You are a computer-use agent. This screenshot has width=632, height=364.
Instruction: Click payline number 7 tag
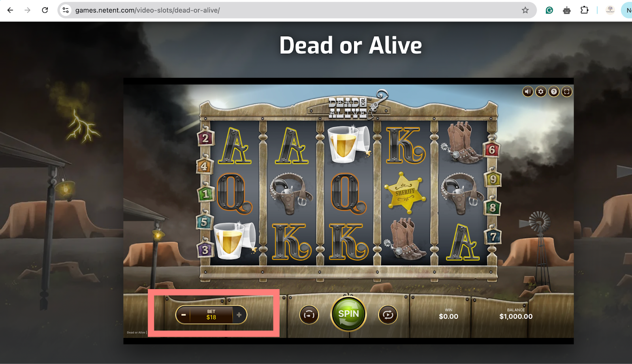pos(493,236)
